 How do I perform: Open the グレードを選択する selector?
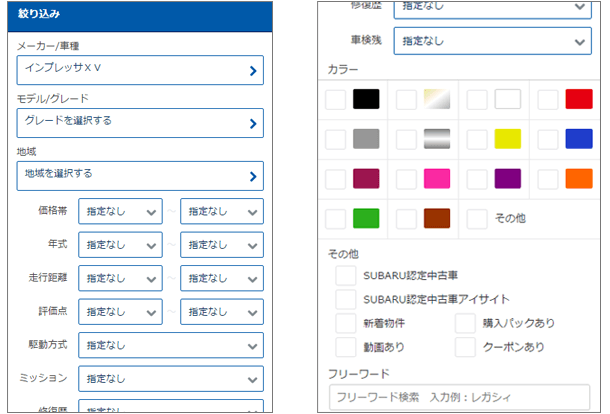tap(140, 123)
